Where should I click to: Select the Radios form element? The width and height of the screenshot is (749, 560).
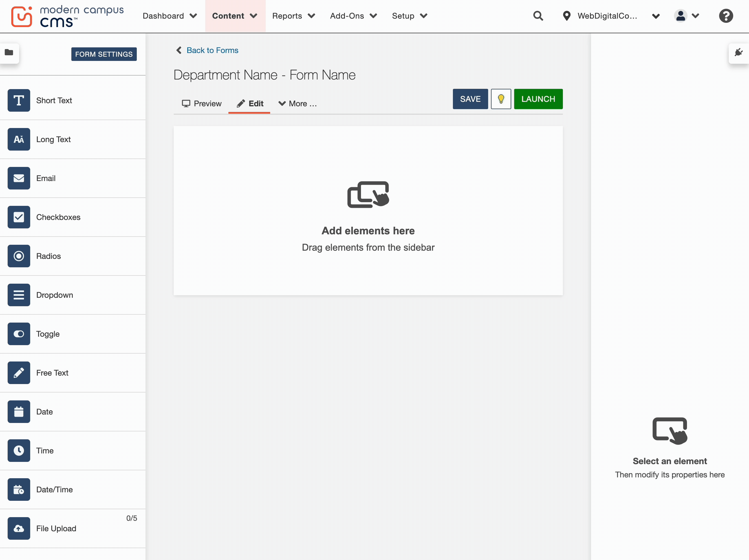(49, 256)
